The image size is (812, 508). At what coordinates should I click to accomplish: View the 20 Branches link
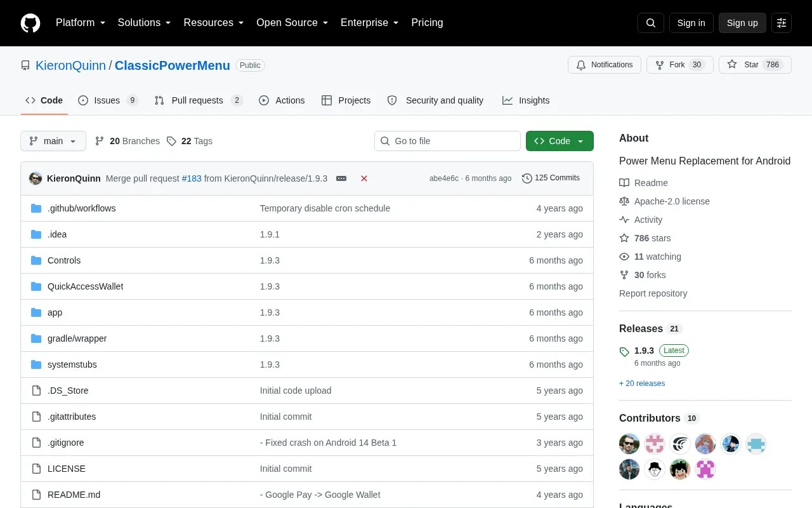tap(127, 141)
